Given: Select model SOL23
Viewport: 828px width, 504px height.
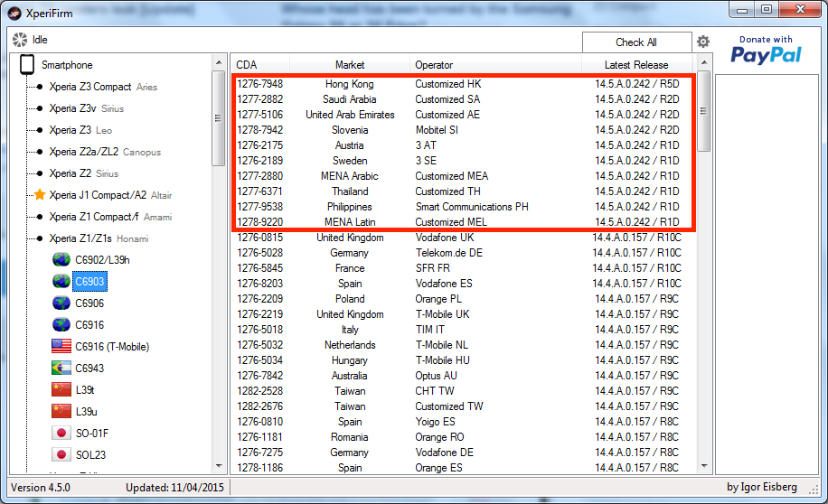Looking at the screenshot, I should click(x=90, y=454).
